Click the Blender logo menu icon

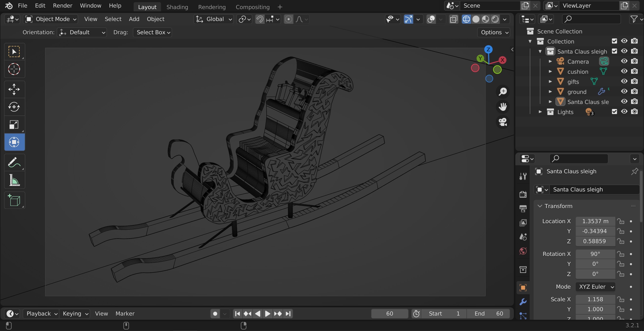click(9, 6)
